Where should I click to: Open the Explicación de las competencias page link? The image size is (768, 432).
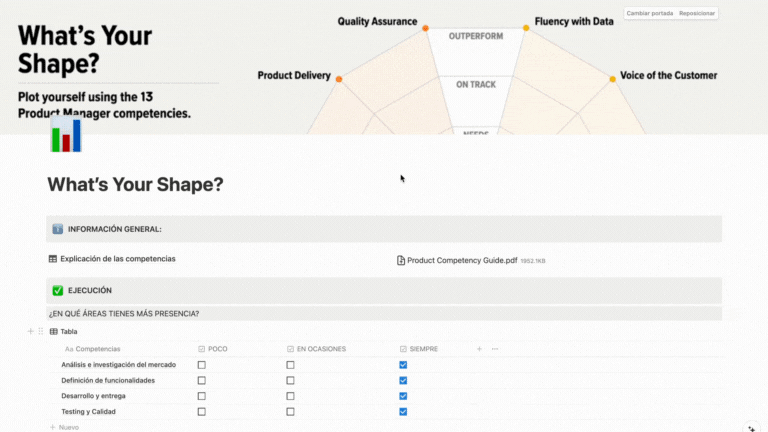[118, 259]
